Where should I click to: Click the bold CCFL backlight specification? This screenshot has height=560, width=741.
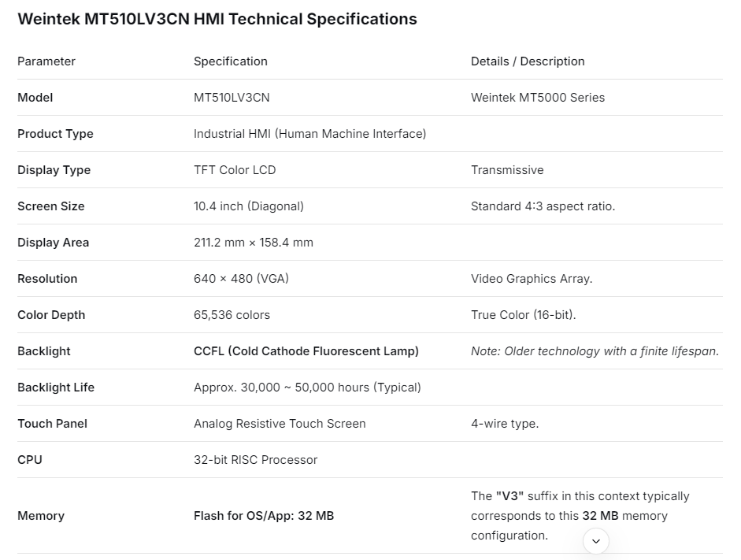[306, 351]
